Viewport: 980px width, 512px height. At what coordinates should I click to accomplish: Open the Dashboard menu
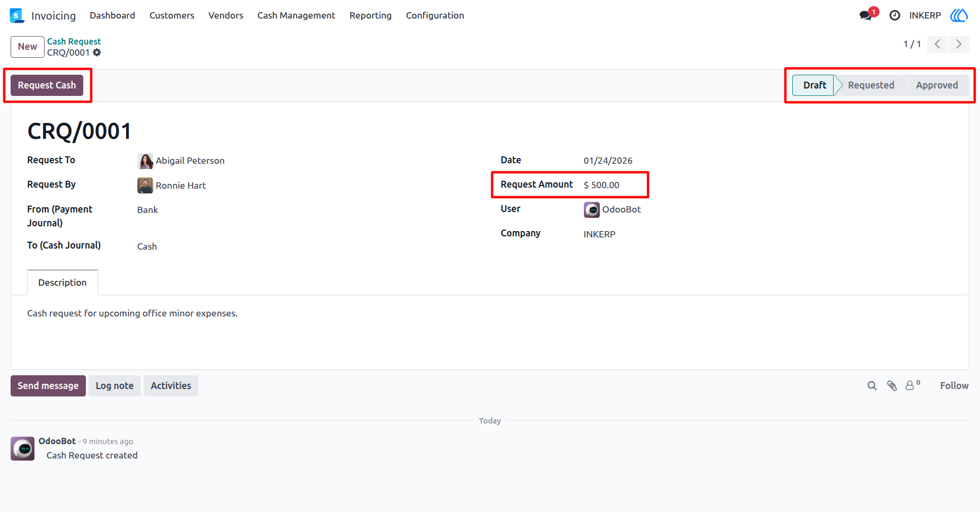pos(112,15)
